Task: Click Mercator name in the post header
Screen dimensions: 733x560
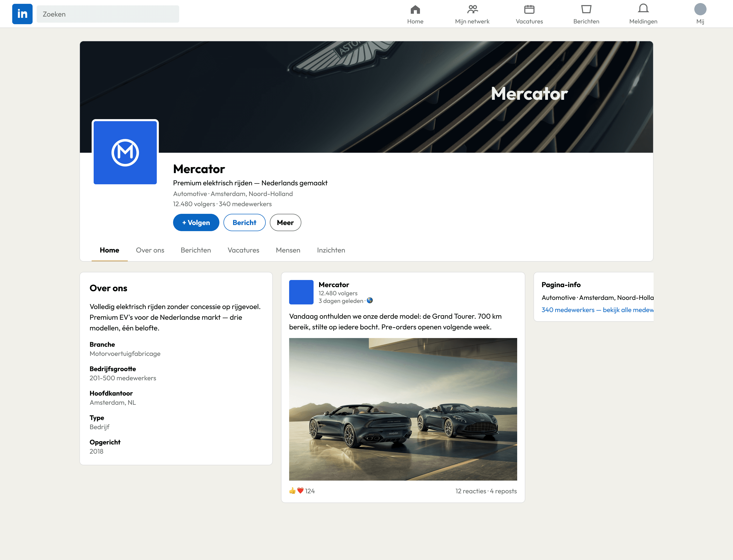Action: 334,285
